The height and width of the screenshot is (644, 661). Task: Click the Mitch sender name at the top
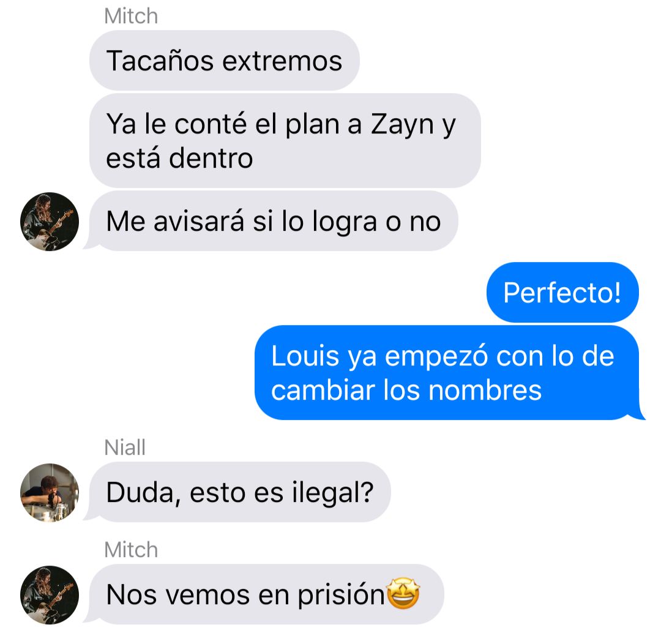click(131, 16)
